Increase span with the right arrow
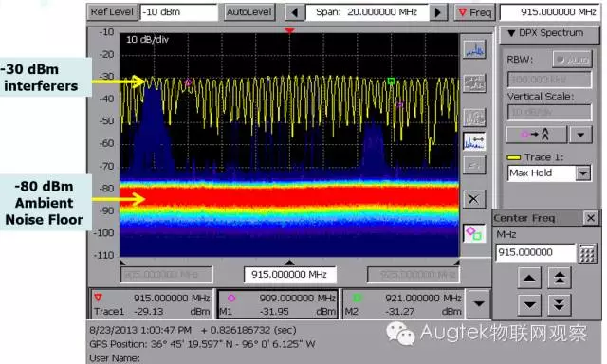This screenshot has width=607, height=364. [x=438, y=12]
